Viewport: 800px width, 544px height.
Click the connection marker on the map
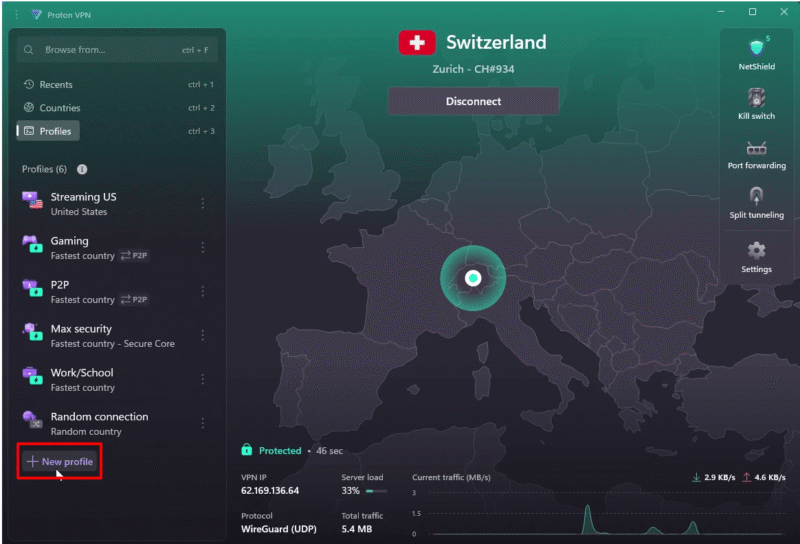click(x=473, y=278)
